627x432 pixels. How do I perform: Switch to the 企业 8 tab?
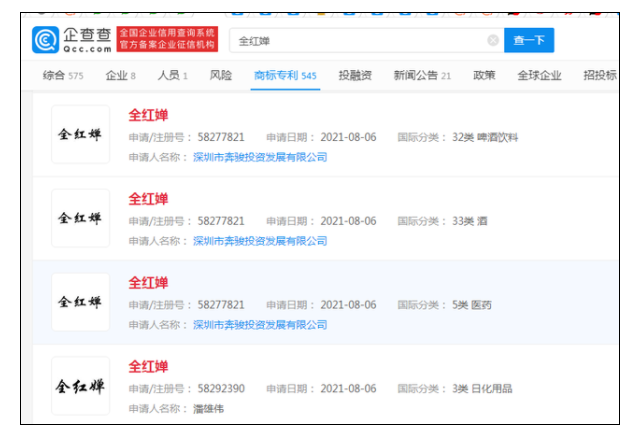[120, 75]
